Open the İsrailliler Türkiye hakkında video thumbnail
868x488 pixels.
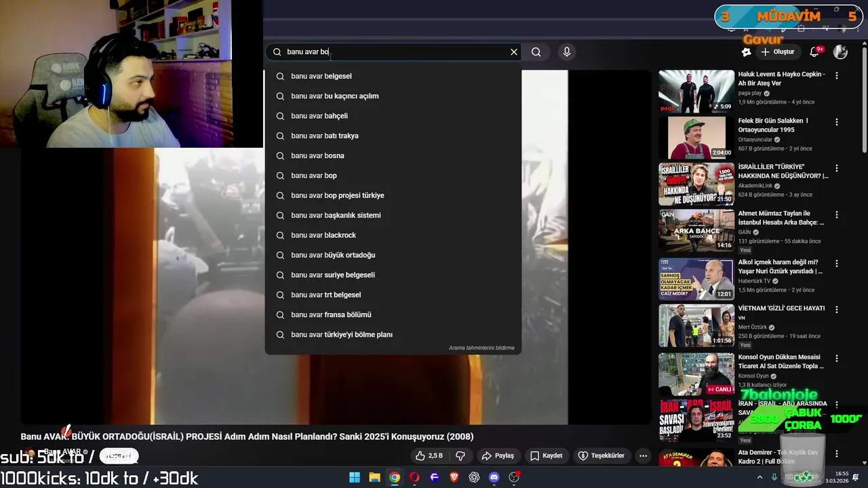point(696,184)
